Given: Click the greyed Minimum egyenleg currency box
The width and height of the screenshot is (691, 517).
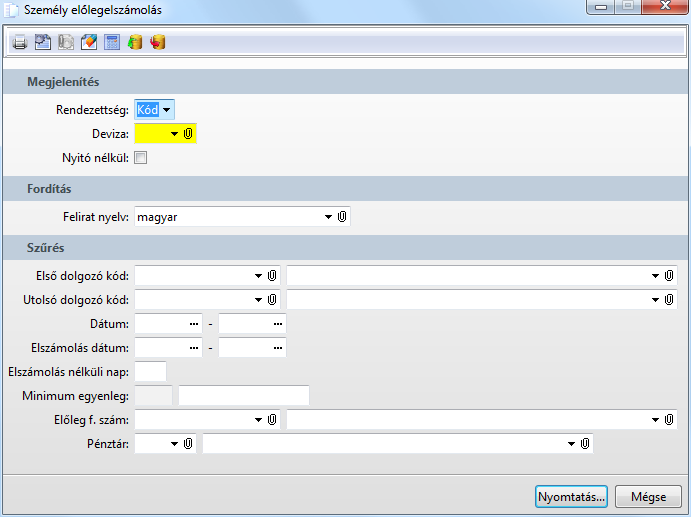Looking at the screenshot, I should (x=153, y=395).
